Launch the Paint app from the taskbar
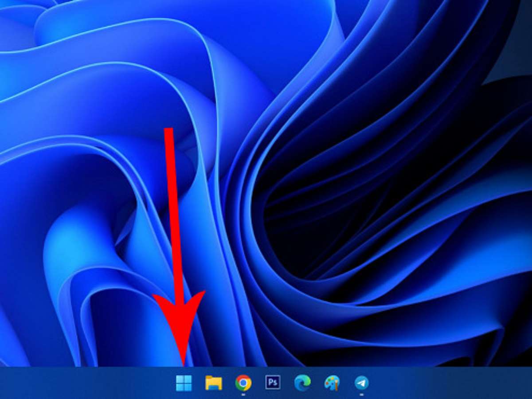This screenshot has height=399, width=532. [x=332, y=383]
